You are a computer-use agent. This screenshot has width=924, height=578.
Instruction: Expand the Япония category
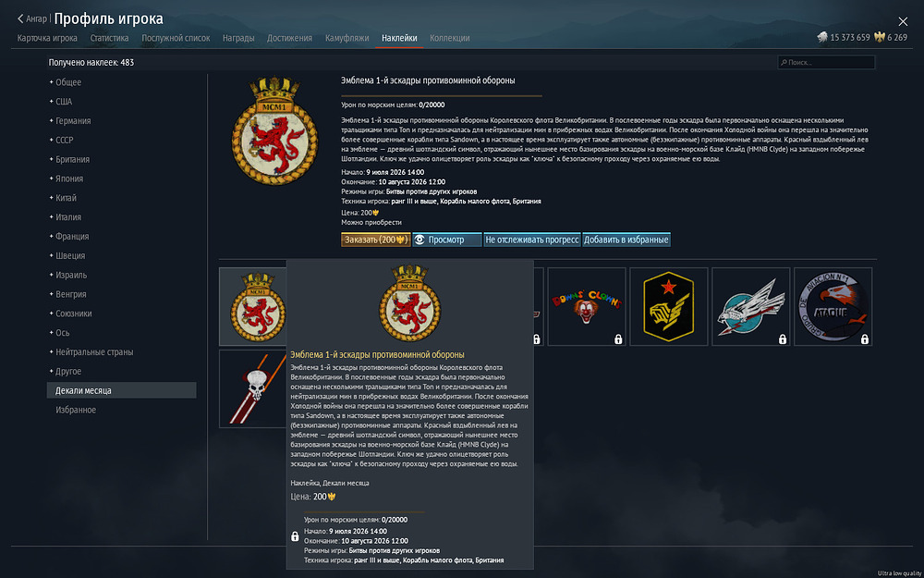[x=66, y=178]
